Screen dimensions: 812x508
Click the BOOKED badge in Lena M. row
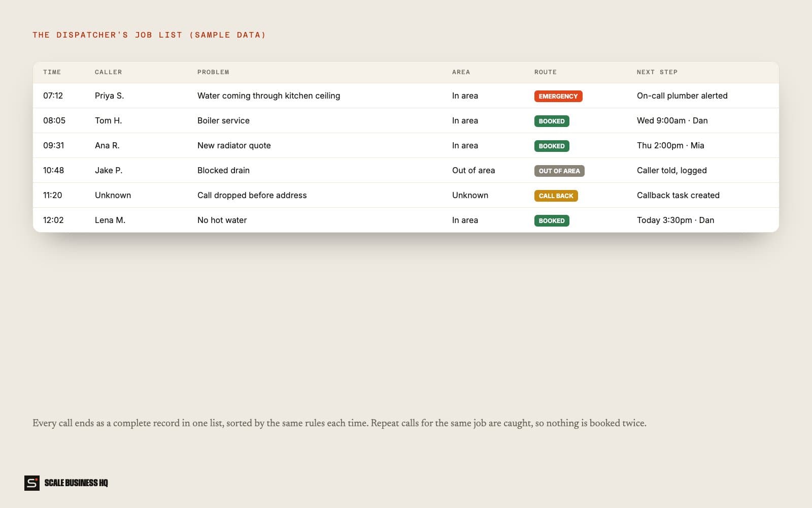pyautogui.click(x=552, y=220)
